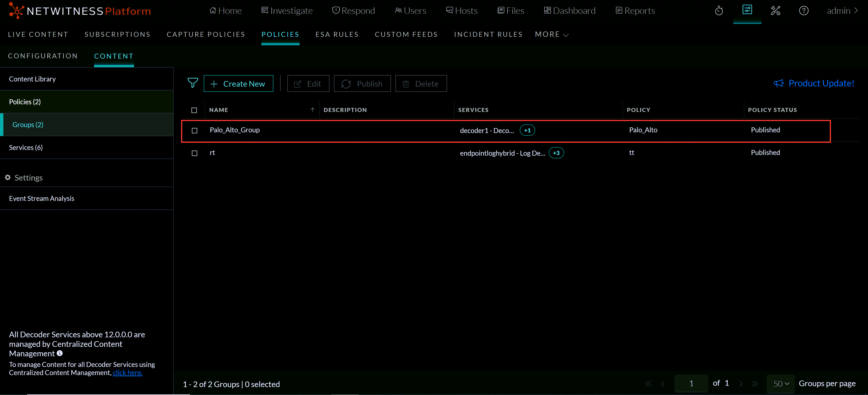Click the Configure sliders icon
This screenshot has height=395, width=868.
click(747, 10)
